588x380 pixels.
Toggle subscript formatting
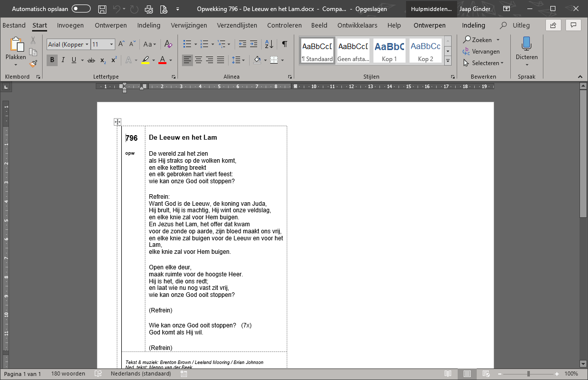point(103,60)
